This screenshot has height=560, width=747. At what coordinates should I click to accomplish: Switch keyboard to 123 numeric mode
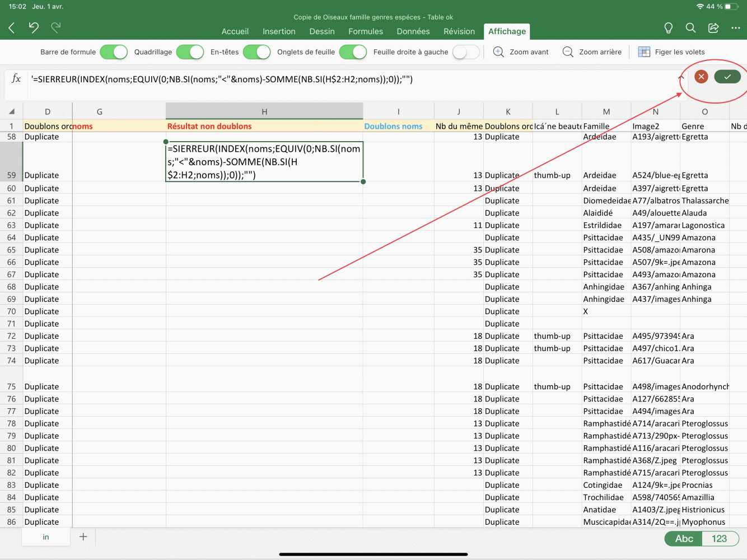point(719,539)
